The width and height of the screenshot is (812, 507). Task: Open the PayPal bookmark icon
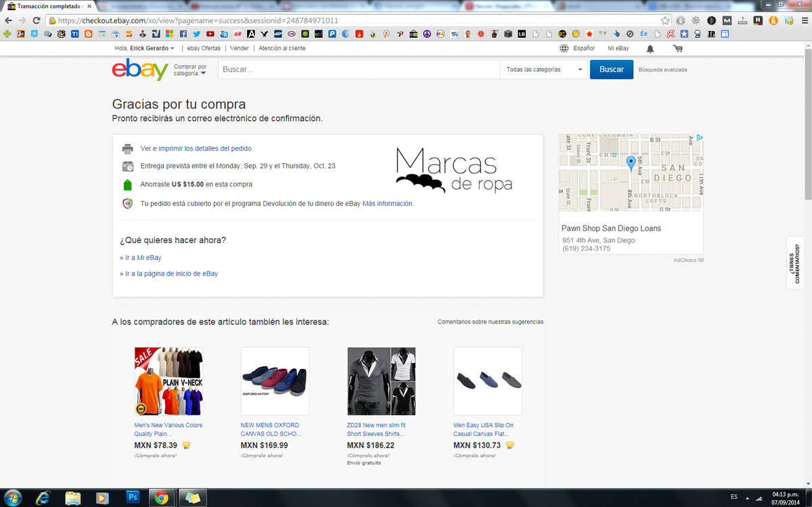(x=332, y=33)
